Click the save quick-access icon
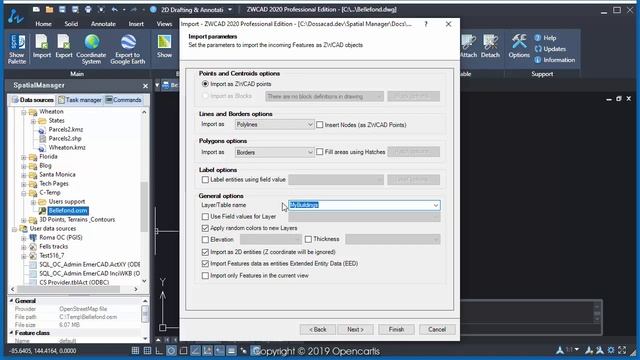The width and height of the screenshot is (640, 360). [x=62, y=9]
